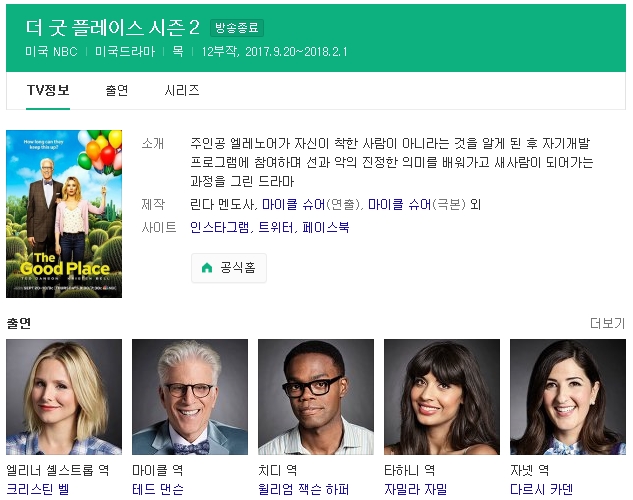
Task: Switch to the 시리즈 tab
Action: point(182,90)
